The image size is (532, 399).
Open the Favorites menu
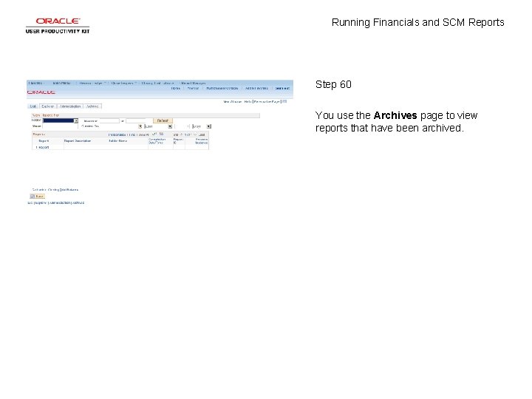(x=36, y=83)
